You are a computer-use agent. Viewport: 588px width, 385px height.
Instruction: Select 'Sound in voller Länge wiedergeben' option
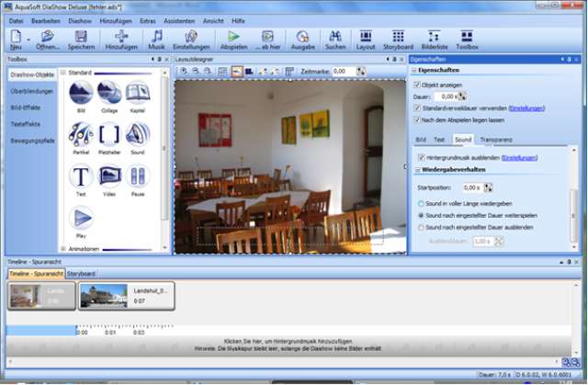click(x=420, y=202)
